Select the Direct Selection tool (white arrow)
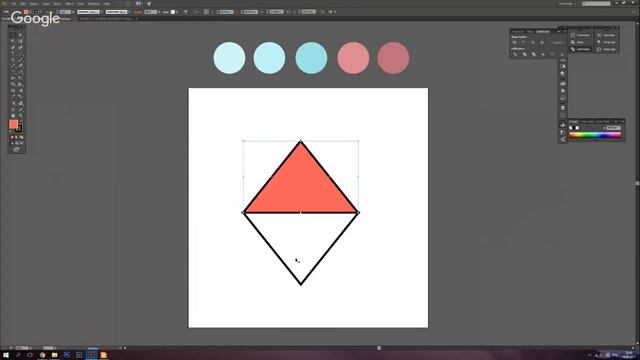The height and width of the screenshot is (360, 640). coord(20,35)
